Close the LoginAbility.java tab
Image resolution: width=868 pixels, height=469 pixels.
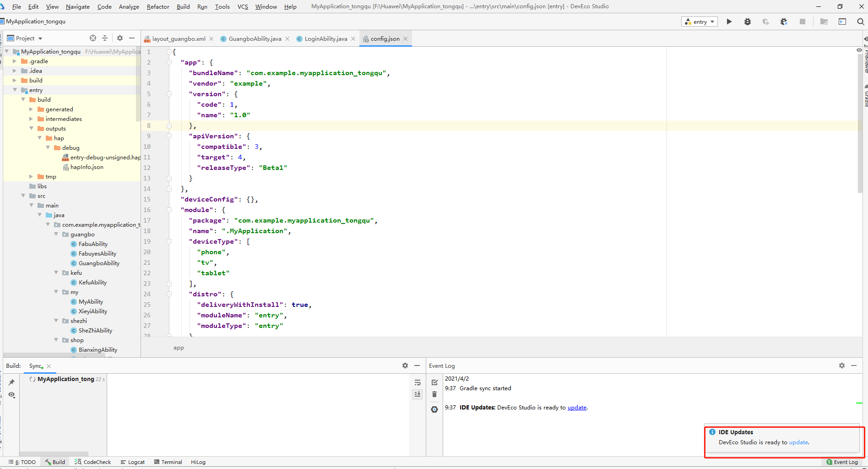[353, 39]
